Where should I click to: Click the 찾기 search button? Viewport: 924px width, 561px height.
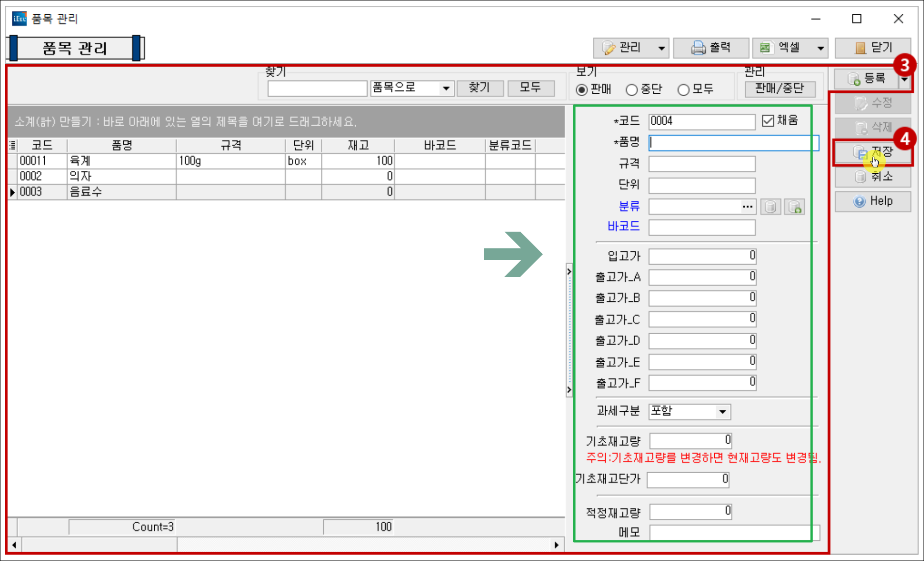click(x=480, y=88)
